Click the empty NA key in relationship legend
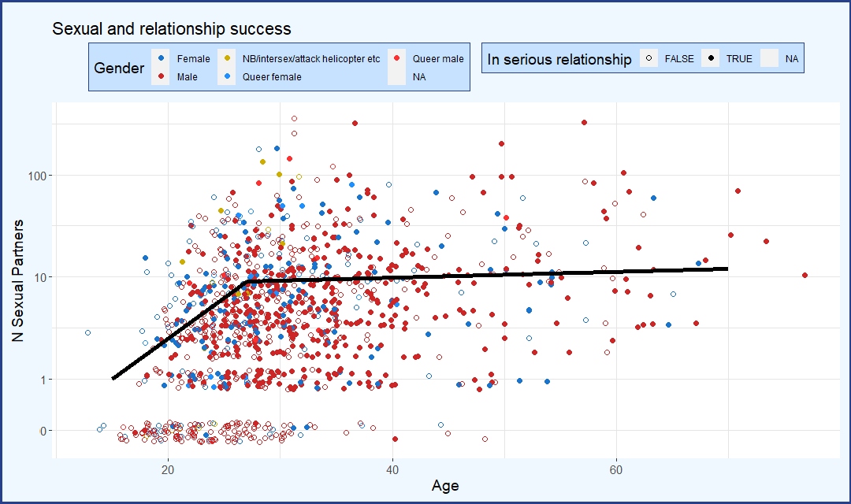This screenshot has width=851, height=504. tap(769, 58)
